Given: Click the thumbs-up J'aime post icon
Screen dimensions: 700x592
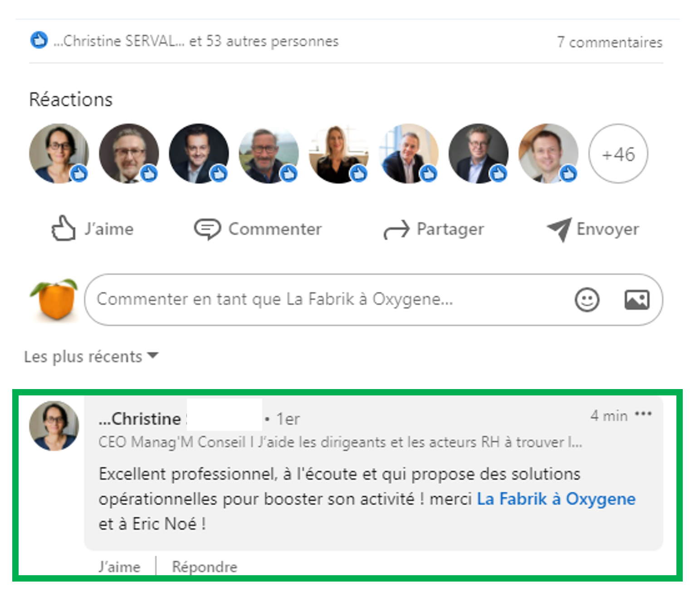Looking at the screenshot, I should pos(63,228).
